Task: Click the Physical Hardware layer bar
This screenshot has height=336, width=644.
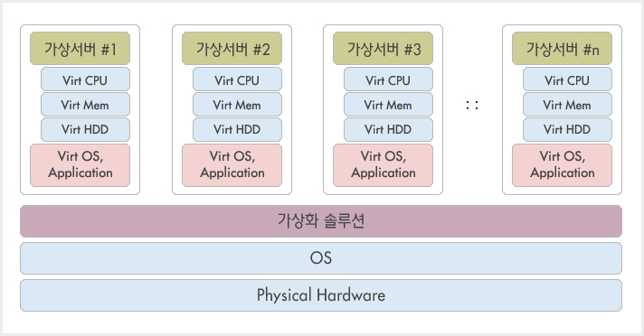Action: click(x=321, y=295)
